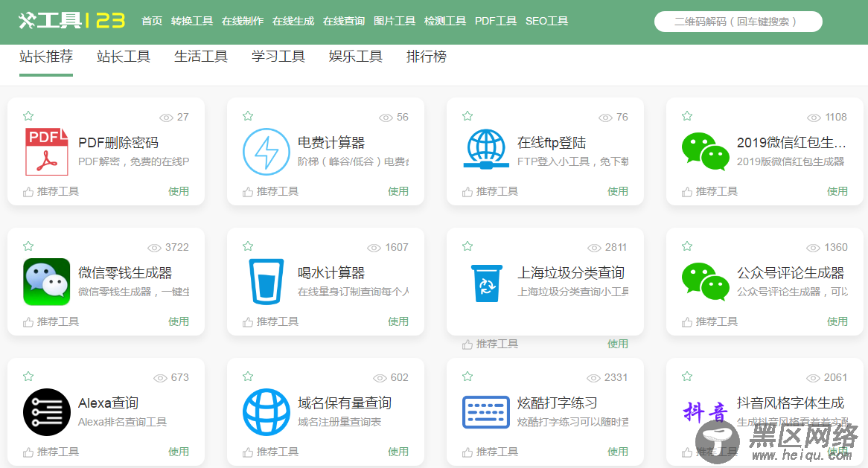The width and height of the screenshot is (868, 468).
Task: Open the 在线制作 navigation menu
Action: click(x=243, y=21)
